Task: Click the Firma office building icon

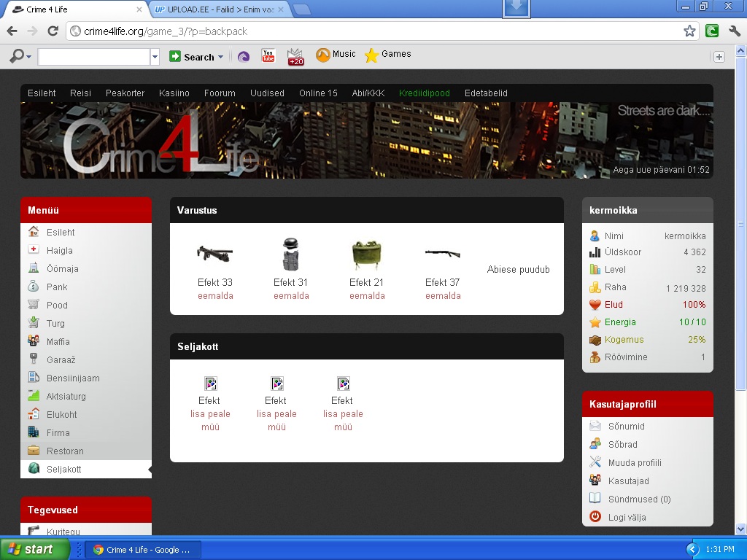Action: pos(34,432)
